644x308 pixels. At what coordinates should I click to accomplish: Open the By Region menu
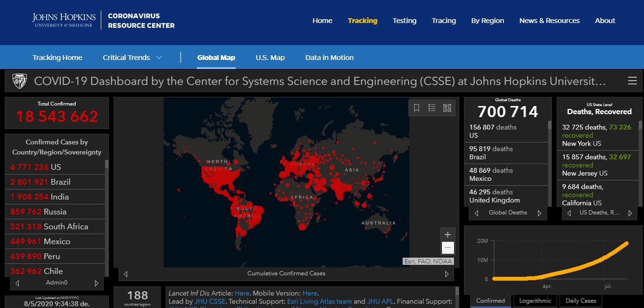(x=488, y=21)
